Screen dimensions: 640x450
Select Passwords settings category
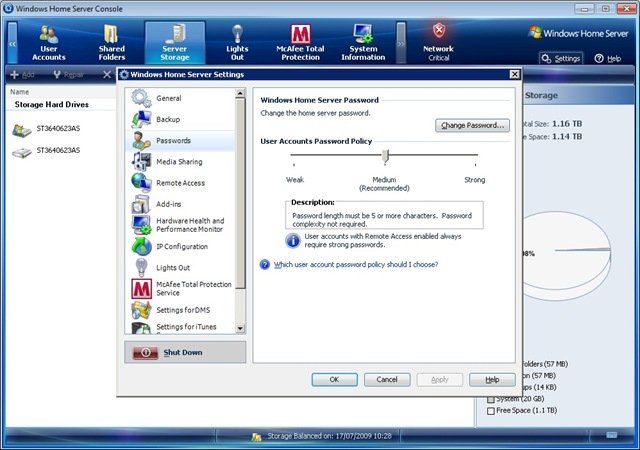coord(180,140)
